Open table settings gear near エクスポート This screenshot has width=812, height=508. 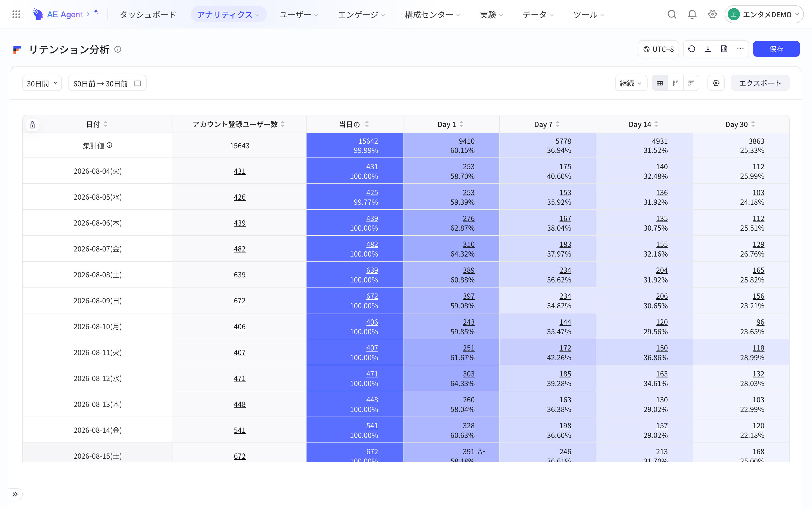coord(716,83)
